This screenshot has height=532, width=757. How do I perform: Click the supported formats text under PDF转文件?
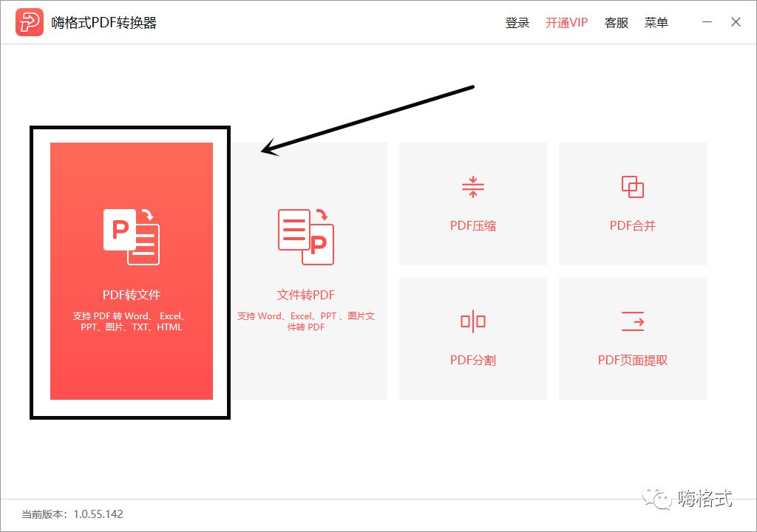tap(130, 321)
